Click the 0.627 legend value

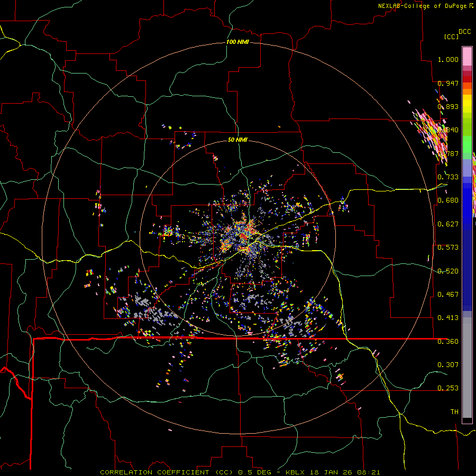(x=448, y=224)
